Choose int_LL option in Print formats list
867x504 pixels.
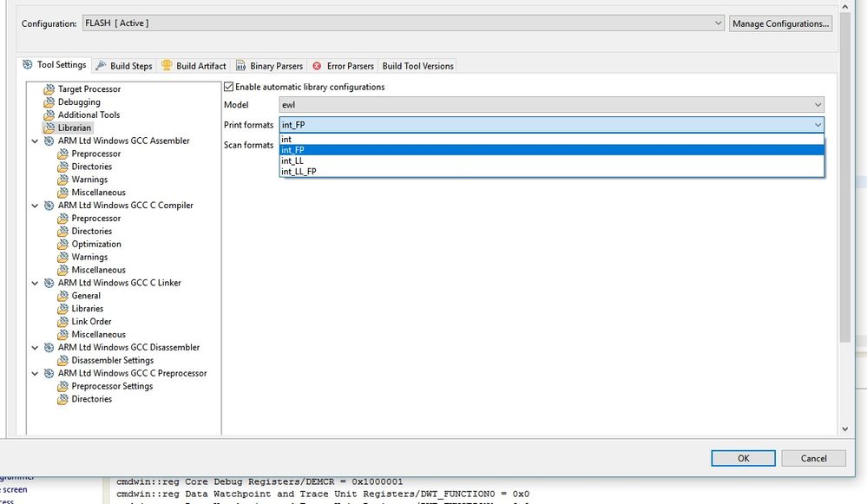click(x=552, y=160)
